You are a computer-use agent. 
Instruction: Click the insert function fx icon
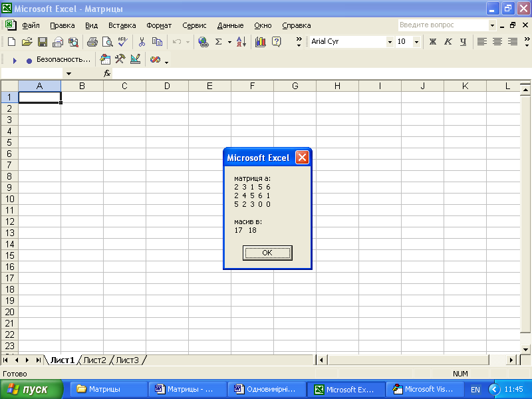pos(107,73)
